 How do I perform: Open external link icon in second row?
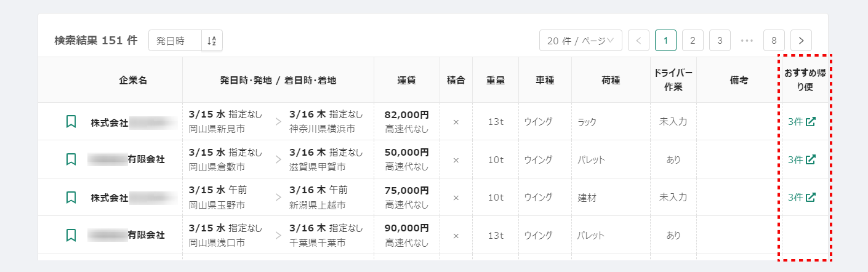[811, 159]
